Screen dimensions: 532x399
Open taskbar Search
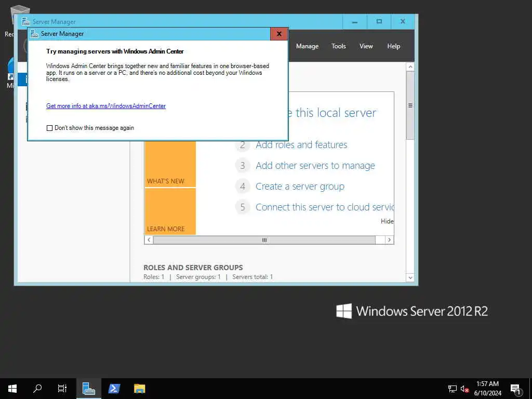tap(37, 389)
